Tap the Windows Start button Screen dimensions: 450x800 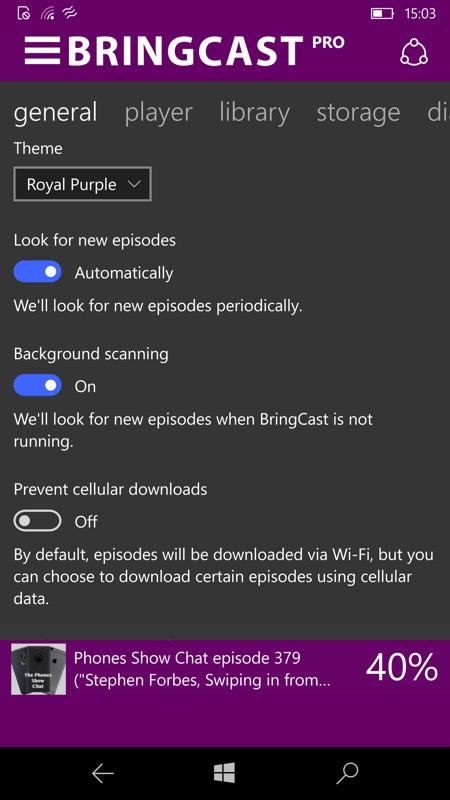(x=224, y=773)
